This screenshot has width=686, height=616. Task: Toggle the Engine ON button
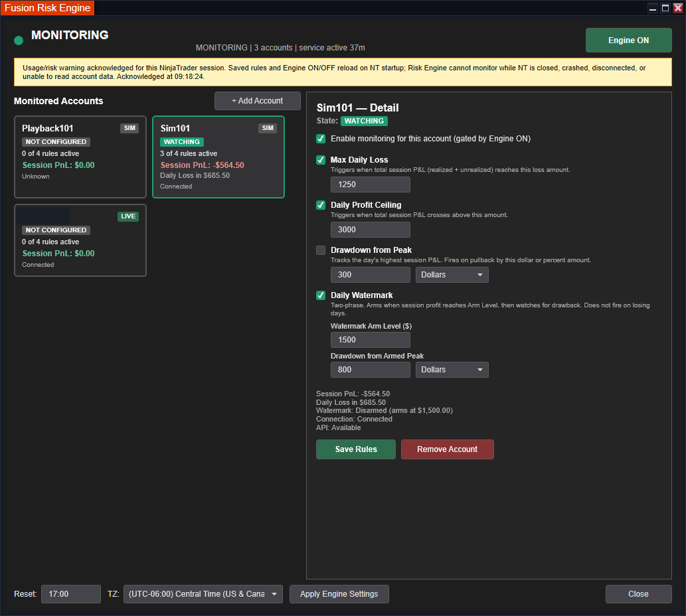(x=628, y=40)
